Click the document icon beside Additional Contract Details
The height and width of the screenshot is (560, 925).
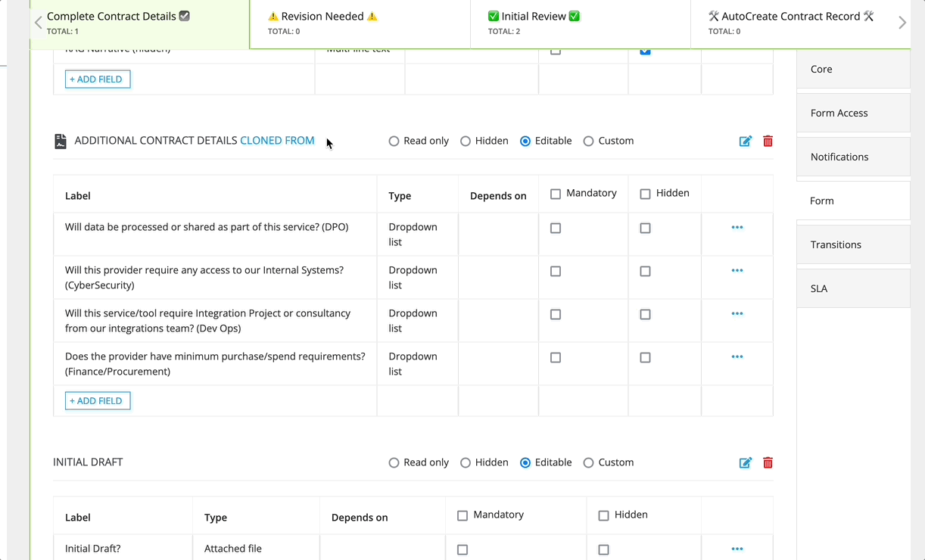tap(61, 141)
